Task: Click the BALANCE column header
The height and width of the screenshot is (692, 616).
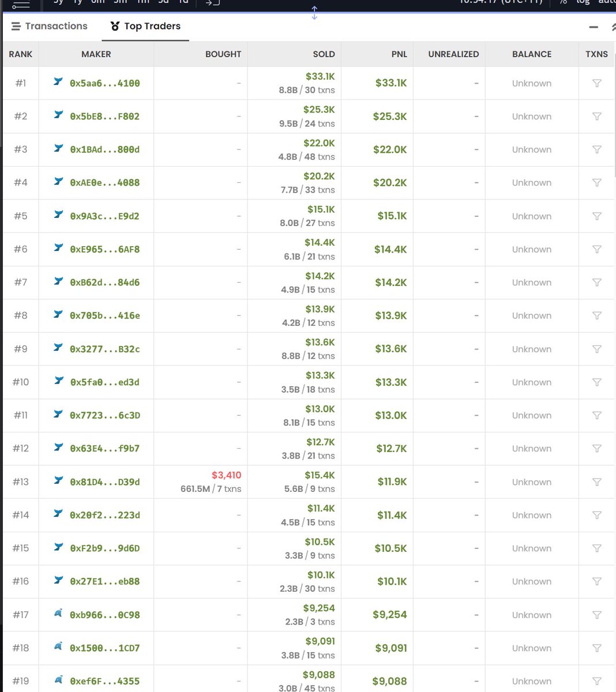Action: pos(532,54)
